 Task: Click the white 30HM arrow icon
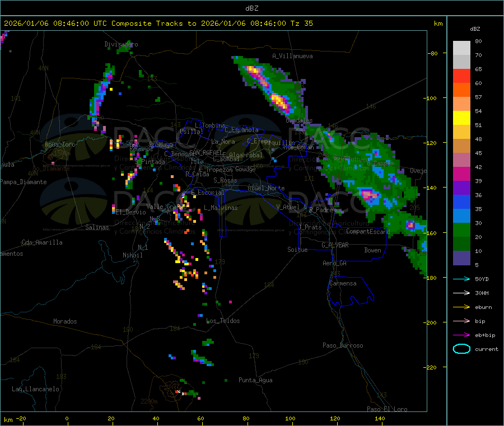pyautogui.click(x=461, y=293)
